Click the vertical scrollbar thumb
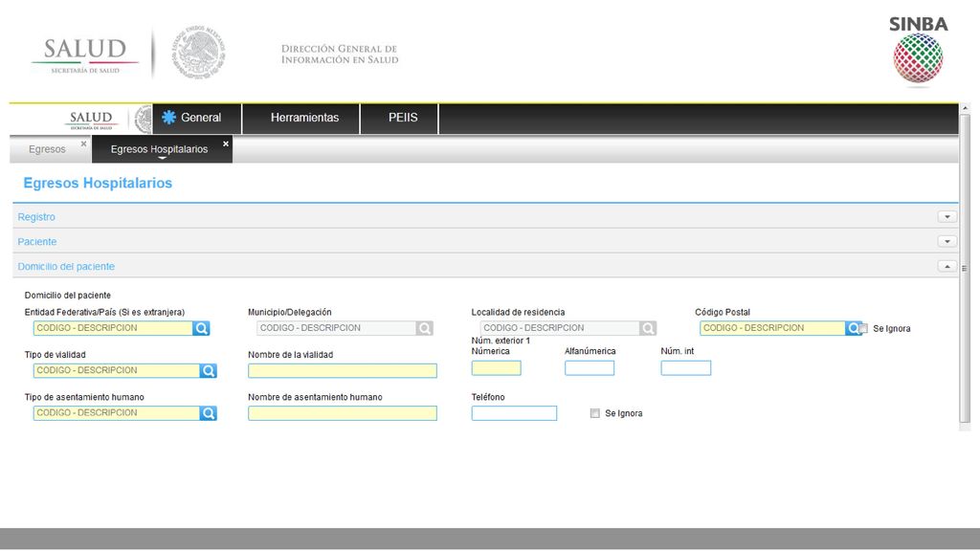980x551 pixels. tap(965, 269)
